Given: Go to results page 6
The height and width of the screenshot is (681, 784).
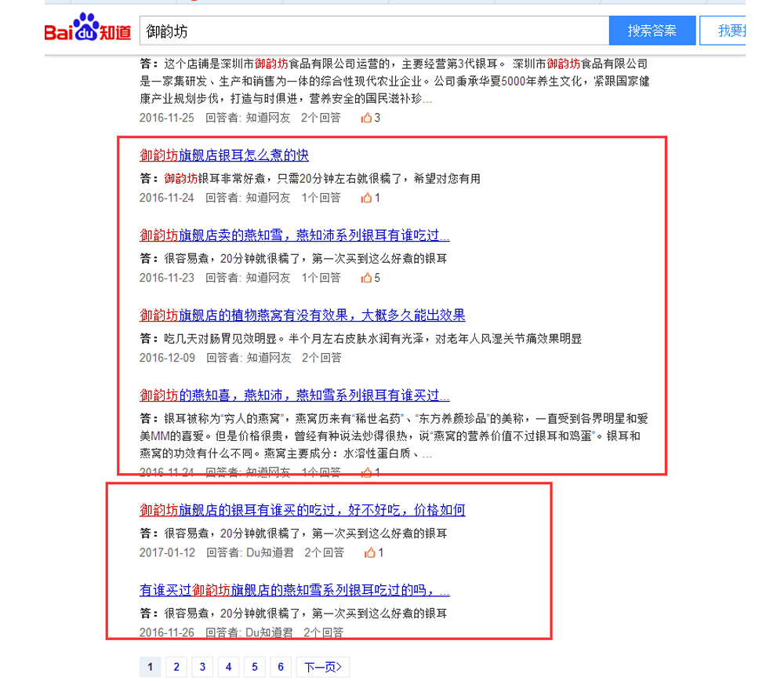Looking at the screenshot, I should 281,667.
